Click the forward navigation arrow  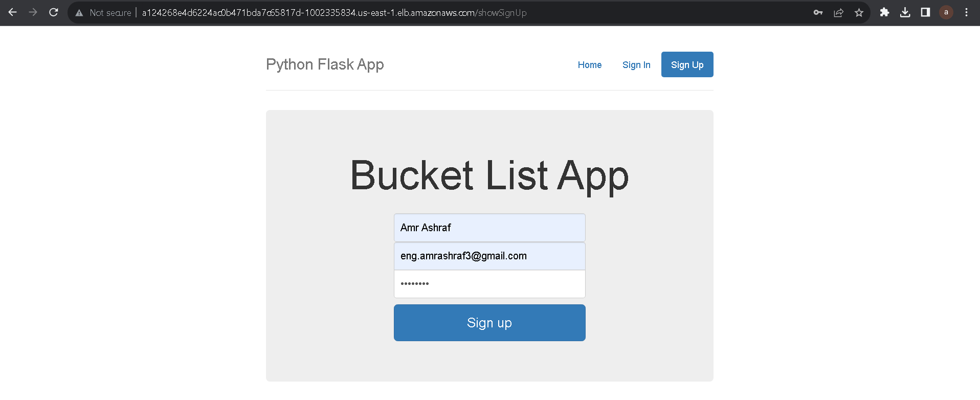33,12
